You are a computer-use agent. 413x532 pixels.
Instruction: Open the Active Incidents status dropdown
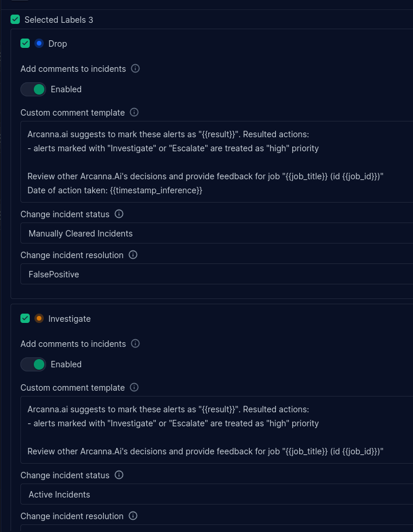click(217, 494)
